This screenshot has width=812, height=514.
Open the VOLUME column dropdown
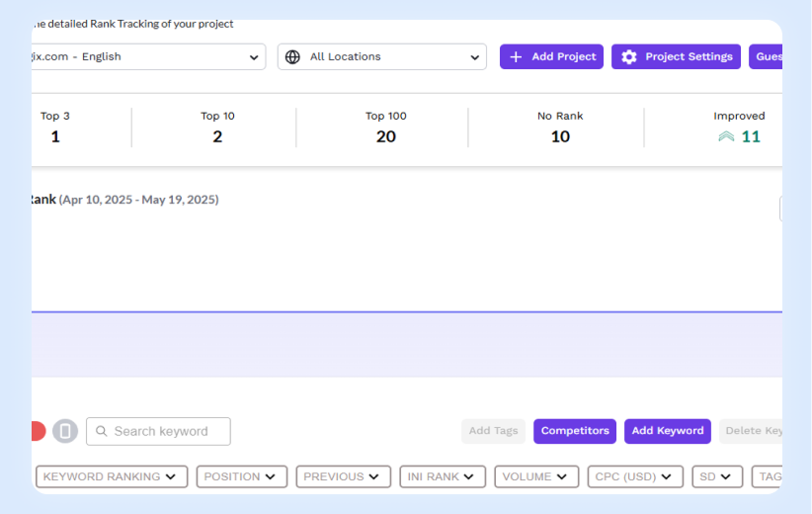(536, 476)
